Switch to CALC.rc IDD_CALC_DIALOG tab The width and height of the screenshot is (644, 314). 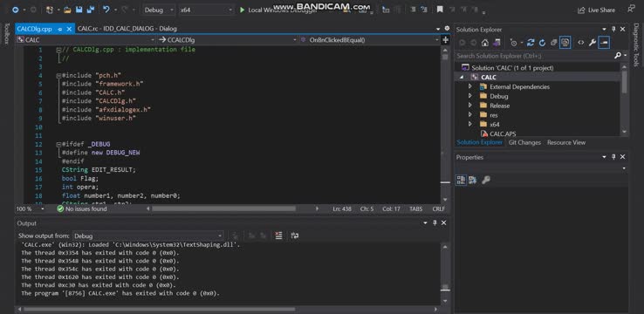(x=127, y=29)
